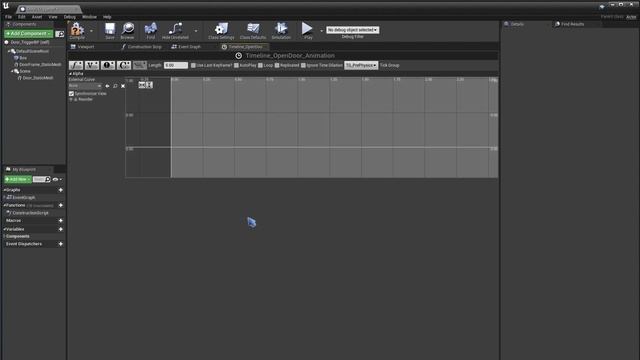Click zoom-to-fit horizontal icon in Alpha track
Viewport: 640px width, 360px height.
pos(142,84)
